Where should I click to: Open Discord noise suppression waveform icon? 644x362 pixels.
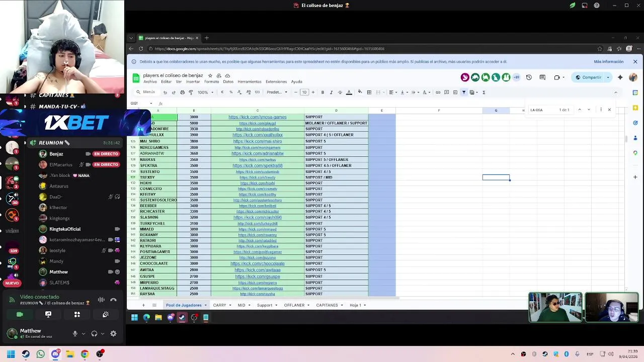point(101,300)
